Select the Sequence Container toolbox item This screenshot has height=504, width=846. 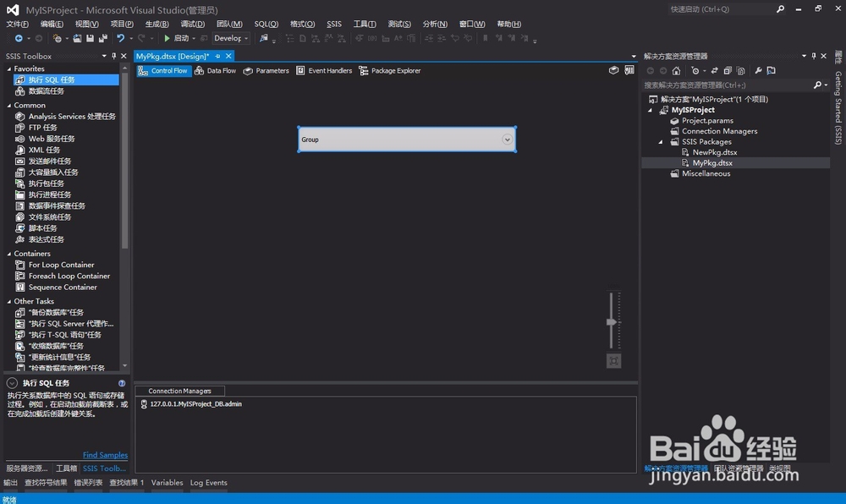(x=62, y=288)
